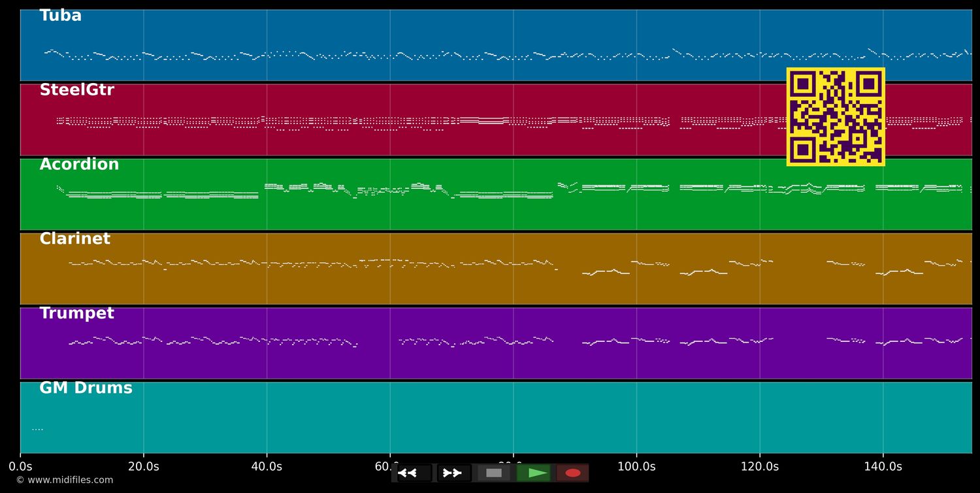Image resolution: width=980 pixels, height=493 pixels.
Task: Select the Clarinet track label
Action: 74,239
